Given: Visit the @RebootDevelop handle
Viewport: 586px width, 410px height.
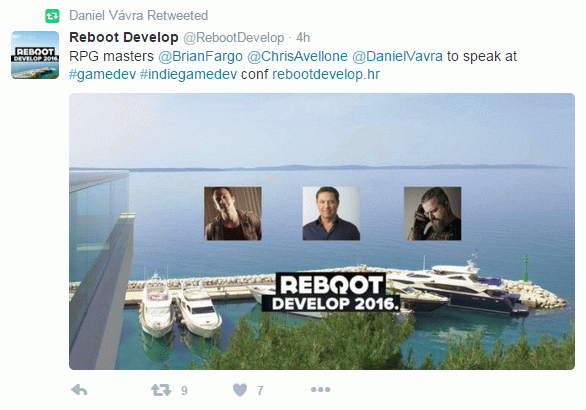Looking at the screenshot, I should tap(234, 37).
